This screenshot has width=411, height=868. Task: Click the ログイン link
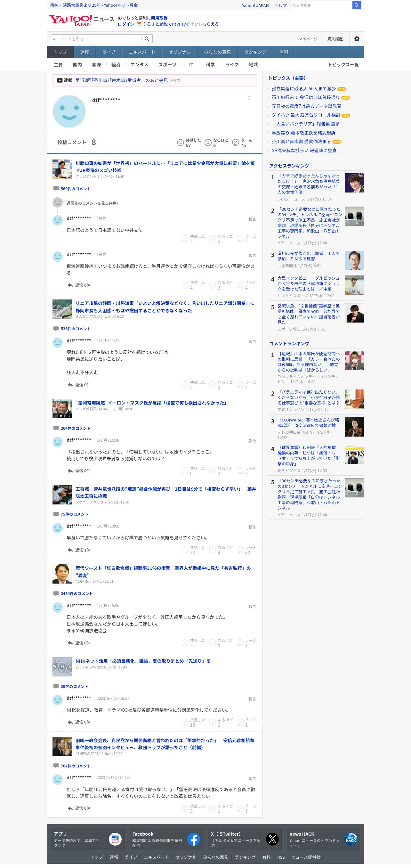[126, 24]
